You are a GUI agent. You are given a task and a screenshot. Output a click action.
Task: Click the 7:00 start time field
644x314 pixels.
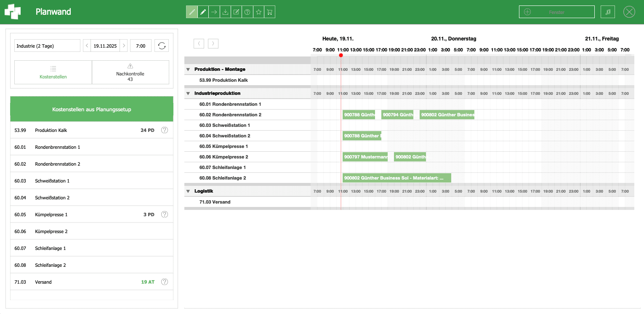tap(141, 46)
